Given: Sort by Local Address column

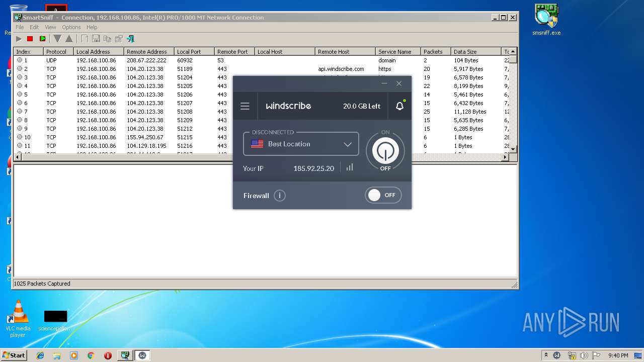Looking at the screenshot, I should pyautogui.click(x=99, y=51).
